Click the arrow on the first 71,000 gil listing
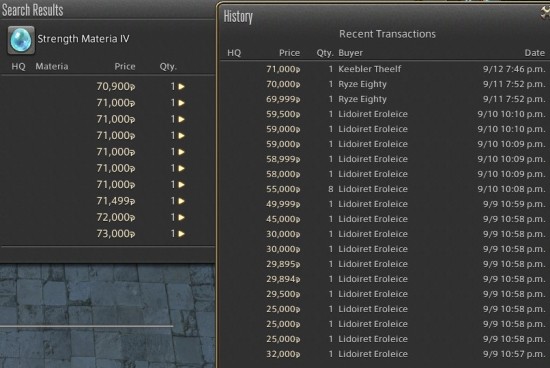Screen dimensions: 550x368 tap(181, 103)
